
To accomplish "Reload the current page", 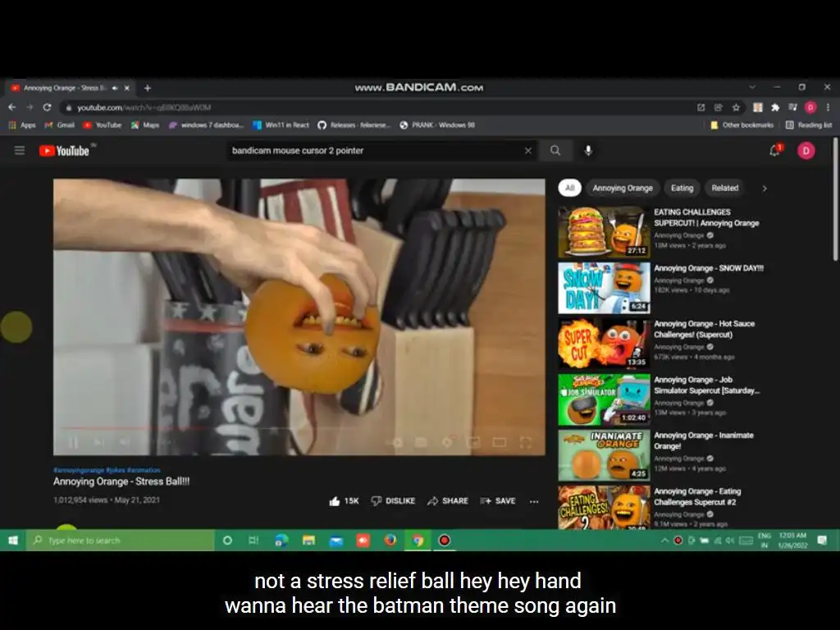I will point(47,107).
